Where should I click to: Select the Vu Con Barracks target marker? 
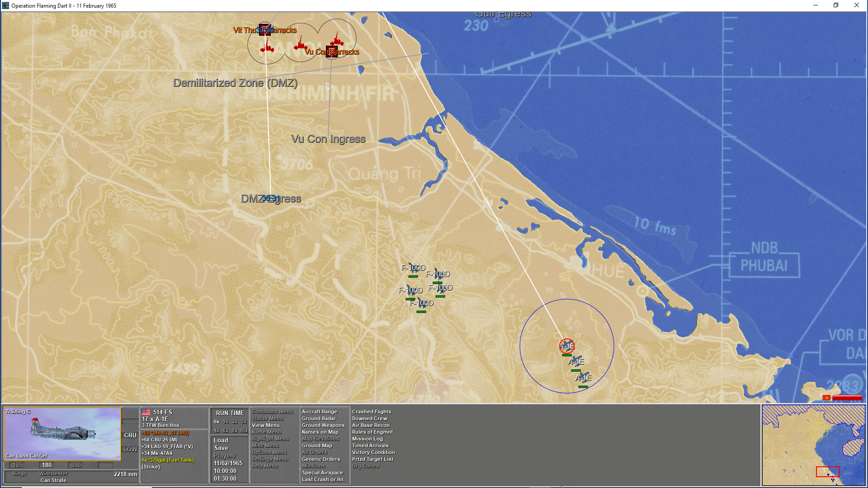click(x=331, y=52)
